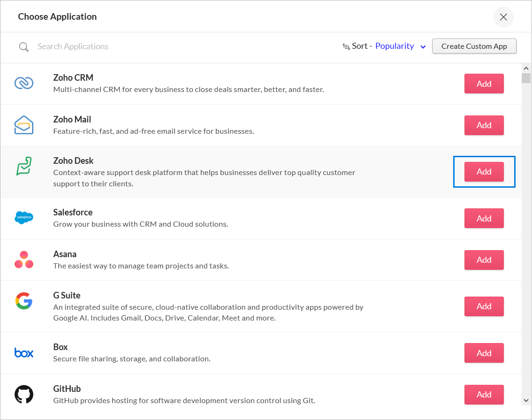The image size is (532, 420).
Task: Select the Asana list entry
Action: click(188, 260)
